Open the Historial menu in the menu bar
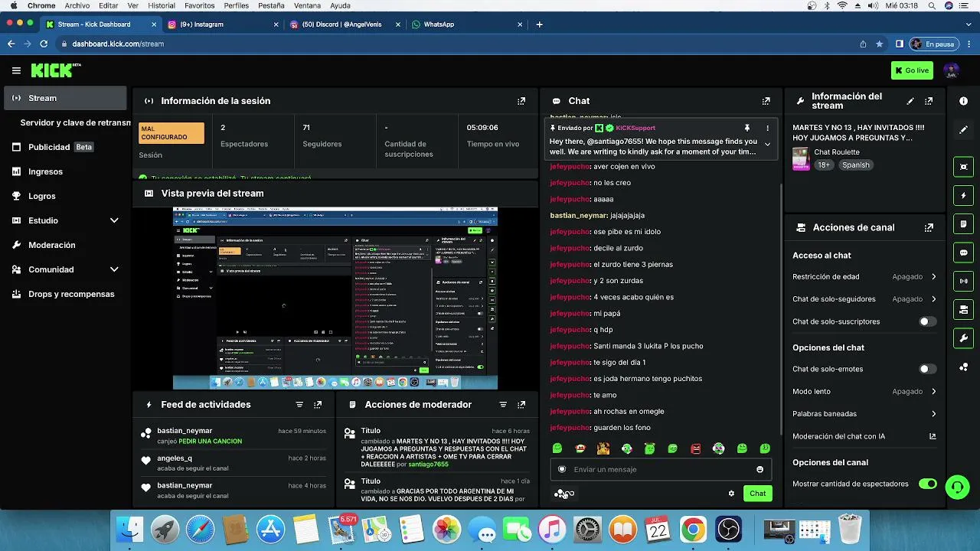980x551 pixels. tap(162, 5)
